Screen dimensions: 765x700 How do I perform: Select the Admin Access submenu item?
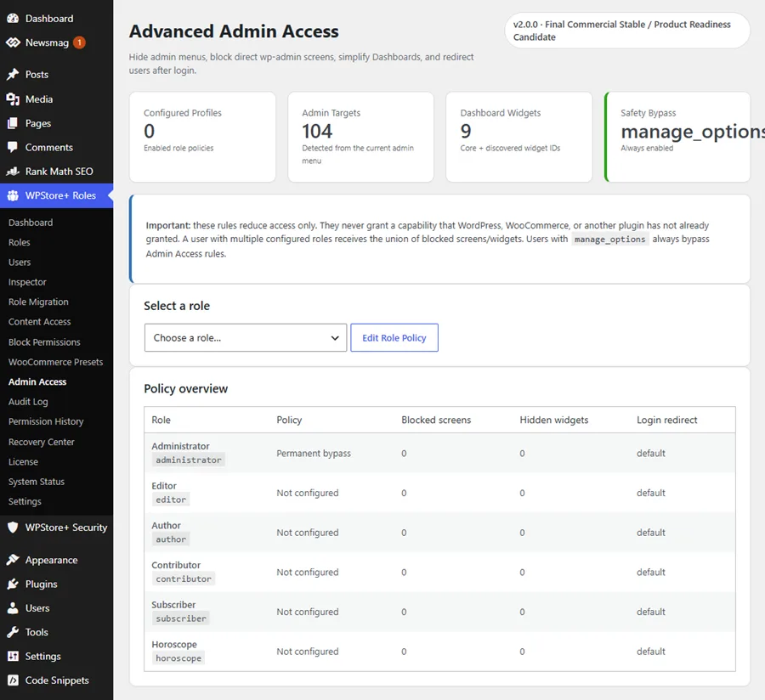click(x=37, y=381)
